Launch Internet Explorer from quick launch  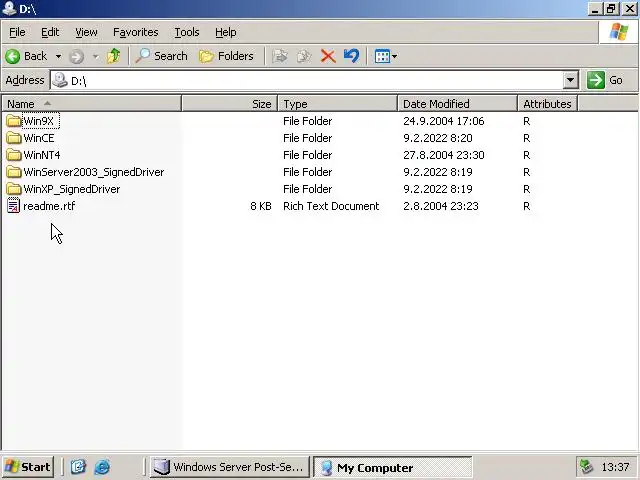click(102, 467)
